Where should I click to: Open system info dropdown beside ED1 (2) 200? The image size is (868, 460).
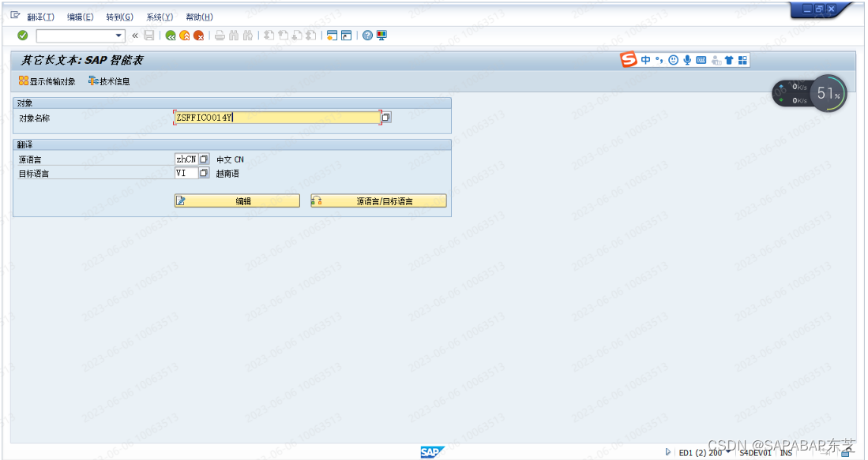tap(727, 451)
